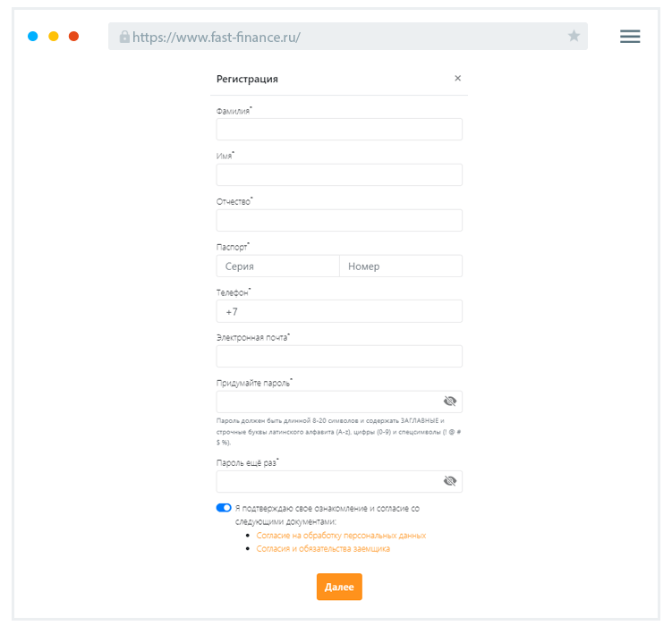Click the Придумайте пароль field

[327, 402]
